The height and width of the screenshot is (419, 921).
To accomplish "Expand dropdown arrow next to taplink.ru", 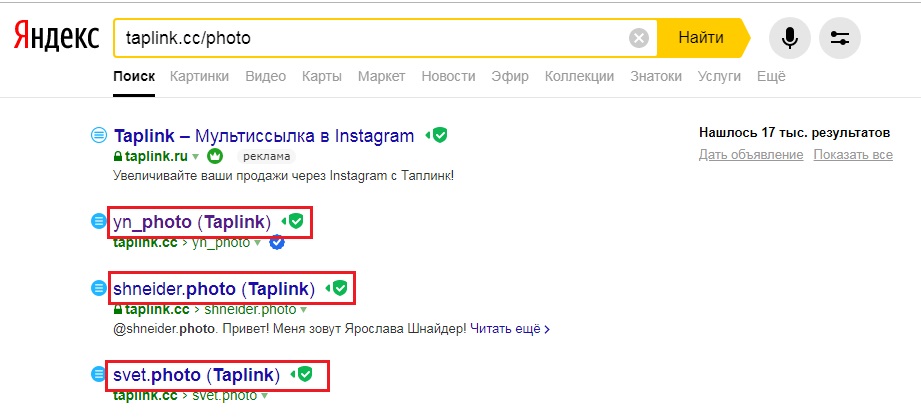I will coord(196,157).
